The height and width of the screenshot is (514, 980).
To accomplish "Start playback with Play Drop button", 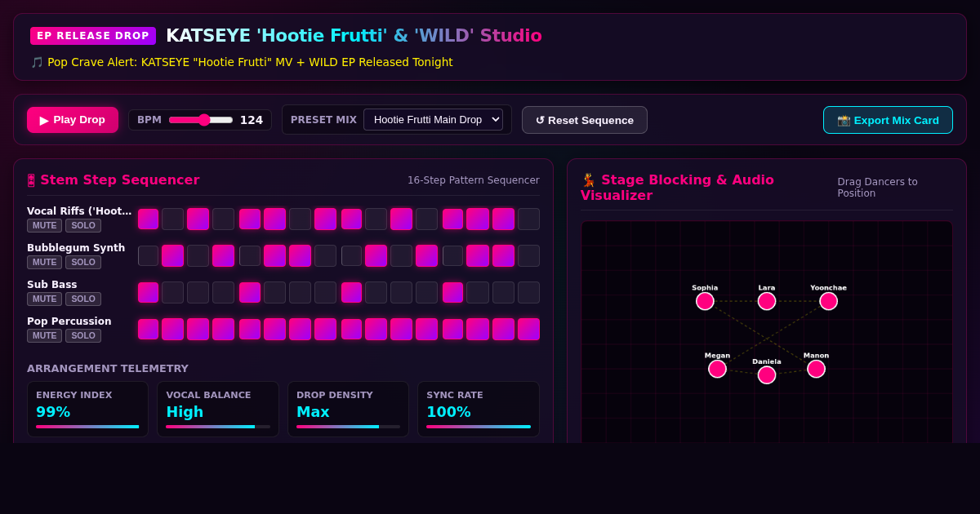I will tap(73, 120).
